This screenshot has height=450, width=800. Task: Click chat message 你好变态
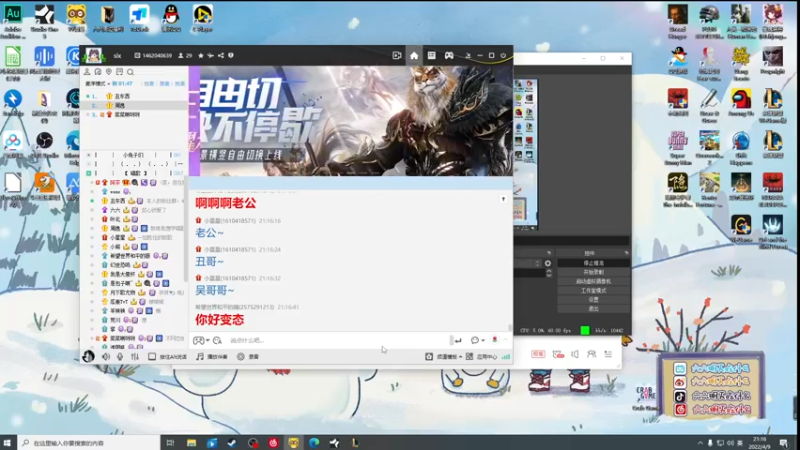pos(219,320)
